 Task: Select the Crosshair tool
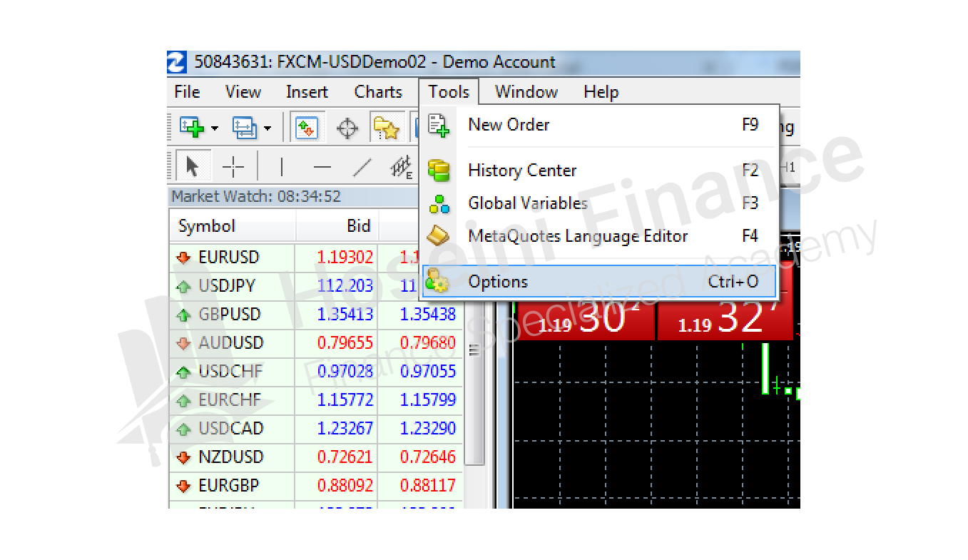233,168
